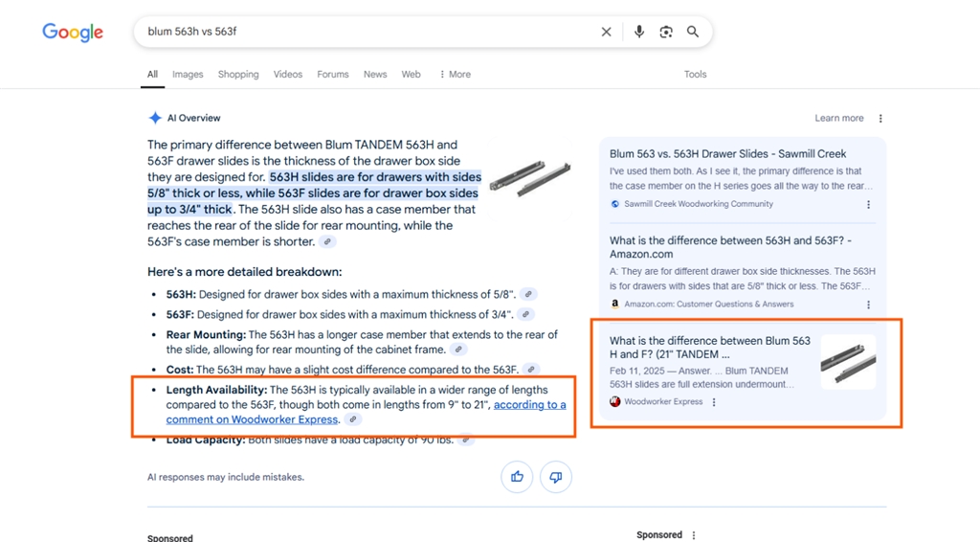The image size is (980, 542).
Task: Open Google Lens image search icon
Action: click(666, 32)
